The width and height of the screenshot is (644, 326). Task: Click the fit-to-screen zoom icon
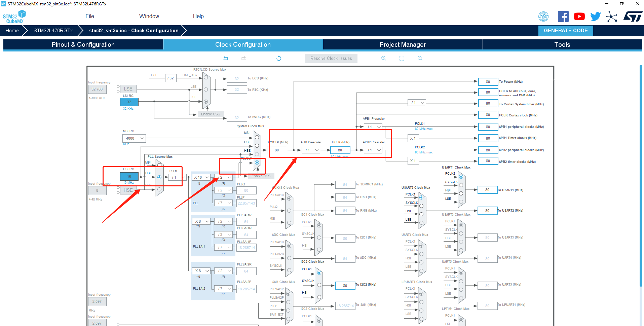[x=402, y=58]
